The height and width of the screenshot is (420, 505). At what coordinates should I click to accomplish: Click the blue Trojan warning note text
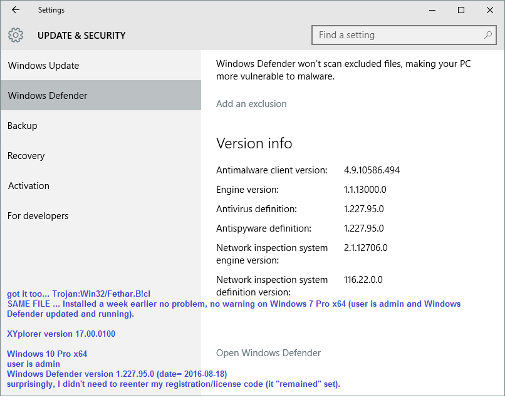pos(75,292)
